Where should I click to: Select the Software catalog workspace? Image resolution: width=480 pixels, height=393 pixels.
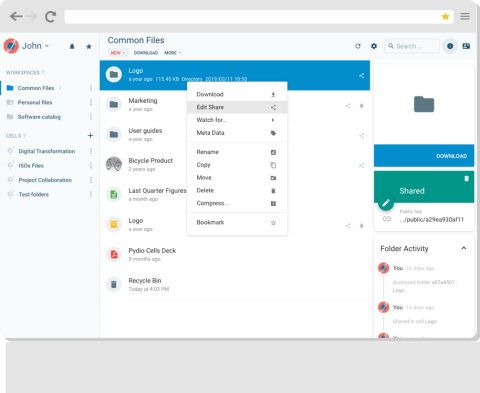click(x=39, y=117)
